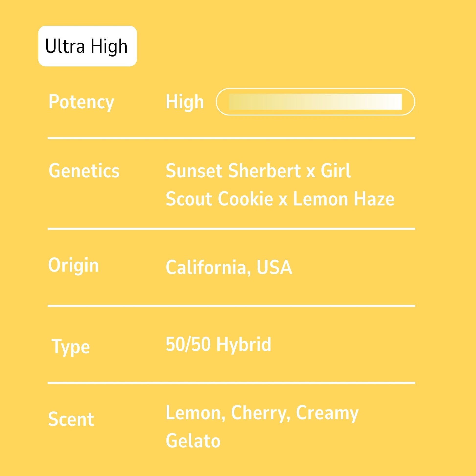Image resolution: width=476 pixels, height=476 pixels.
Task: Click the divider line below Origin row
Action: 231,306
